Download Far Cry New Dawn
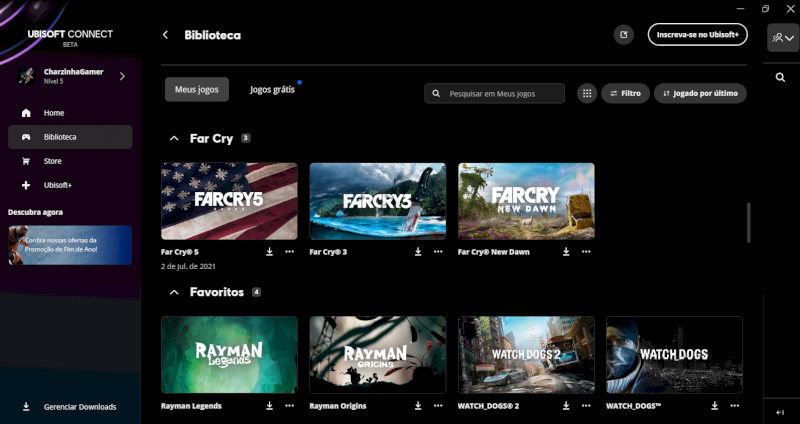This screenshot has width=800, height=424. 566,252
